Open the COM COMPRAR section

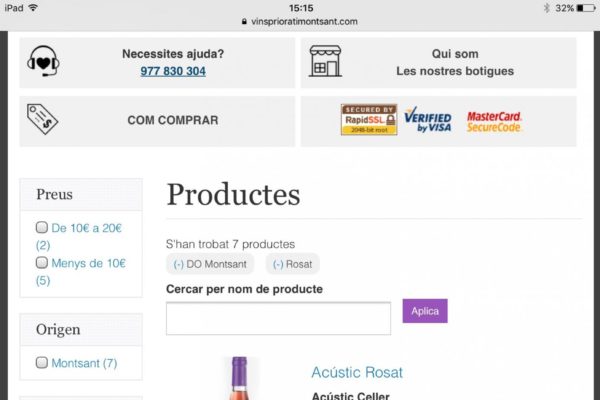[x=172, y=120]
